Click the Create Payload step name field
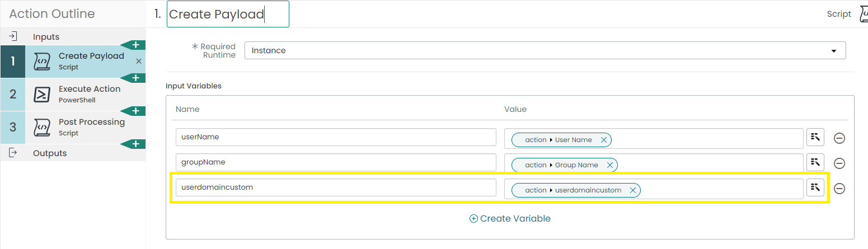This screenshot has width=868, height=249. point(228,14)
